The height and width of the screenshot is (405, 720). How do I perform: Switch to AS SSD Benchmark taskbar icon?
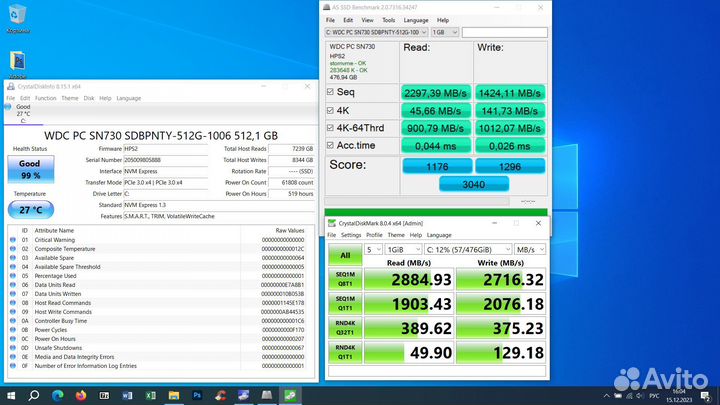[x=267, y=395]
